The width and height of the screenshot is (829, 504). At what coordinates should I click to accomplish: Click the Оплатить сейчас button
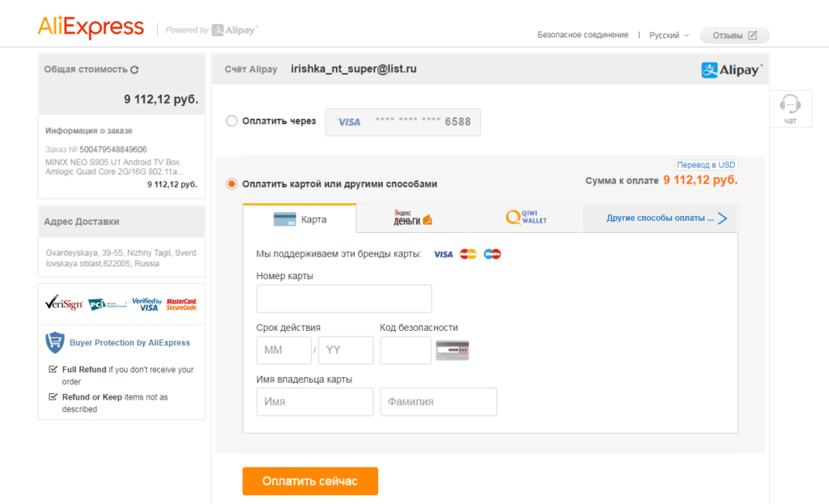[x=310, y=481]
